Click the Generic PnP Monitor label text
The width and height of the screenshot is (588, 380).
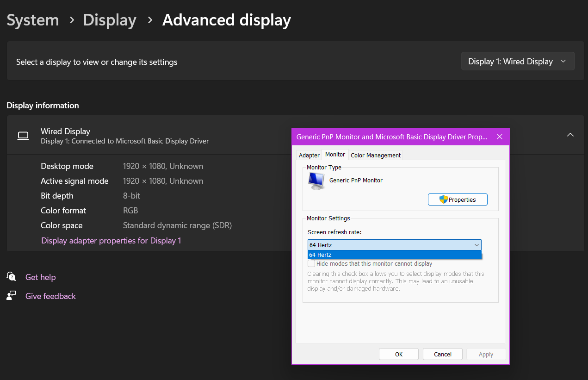356,180
